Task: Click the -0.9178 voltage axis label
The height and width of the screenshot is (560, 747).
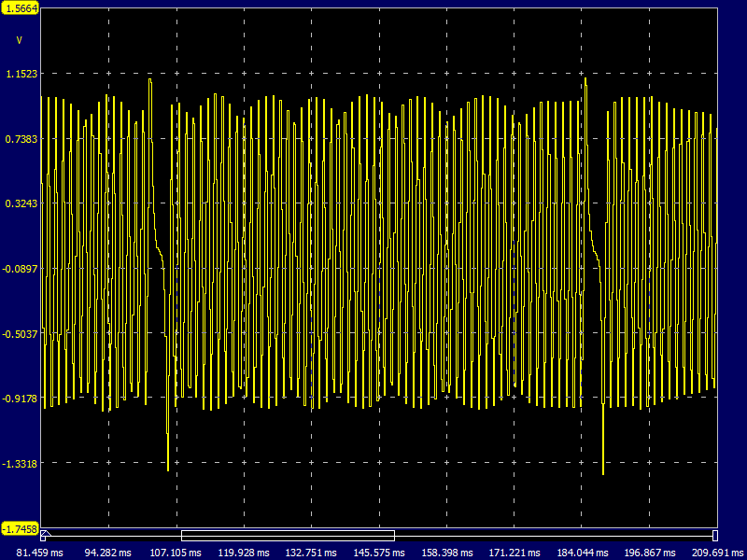Action: pos(20,399)
